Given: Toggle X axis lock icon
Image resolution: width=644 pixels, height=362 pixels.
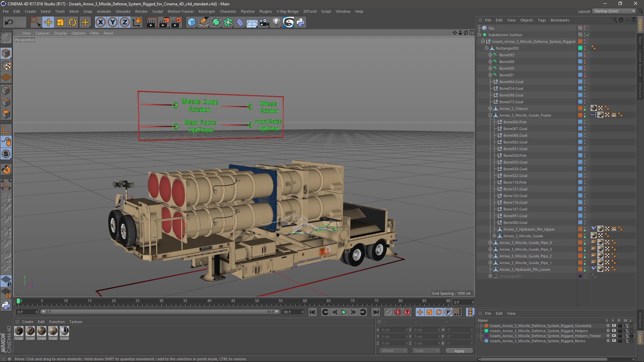Looking at the screenshot, I should [100, 22].
